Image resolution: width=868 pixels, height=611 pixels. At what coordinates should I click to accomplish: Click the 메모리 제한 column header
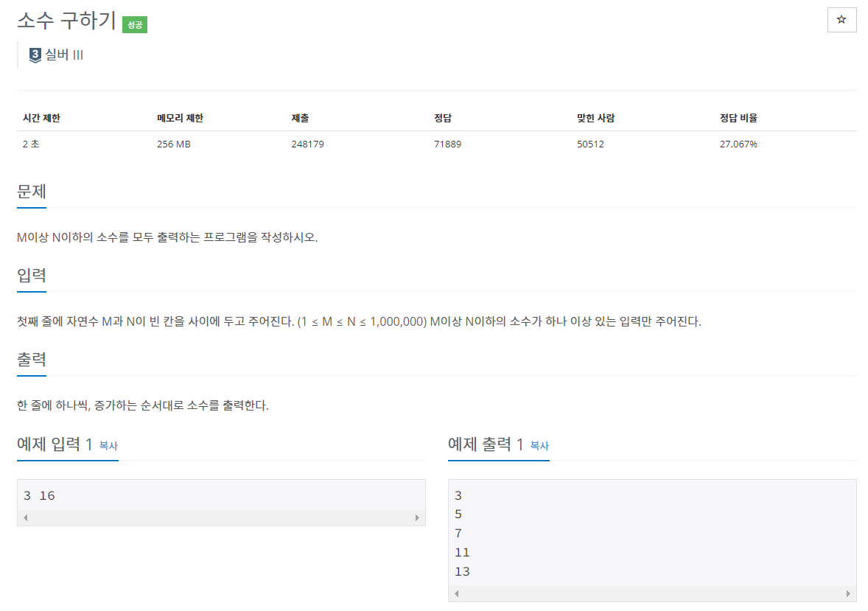tap(180, 118)
